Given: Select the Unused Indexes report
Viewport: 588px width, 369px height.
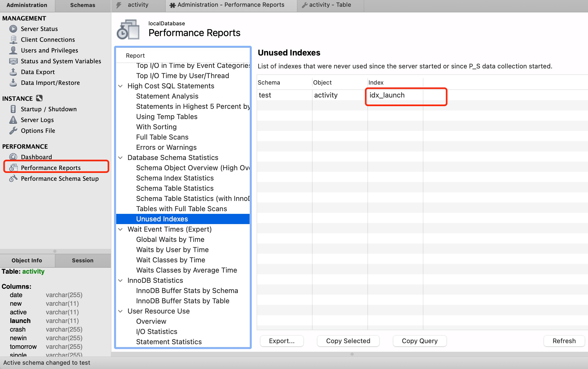Looking at the screenshot, I should (183, 219).
